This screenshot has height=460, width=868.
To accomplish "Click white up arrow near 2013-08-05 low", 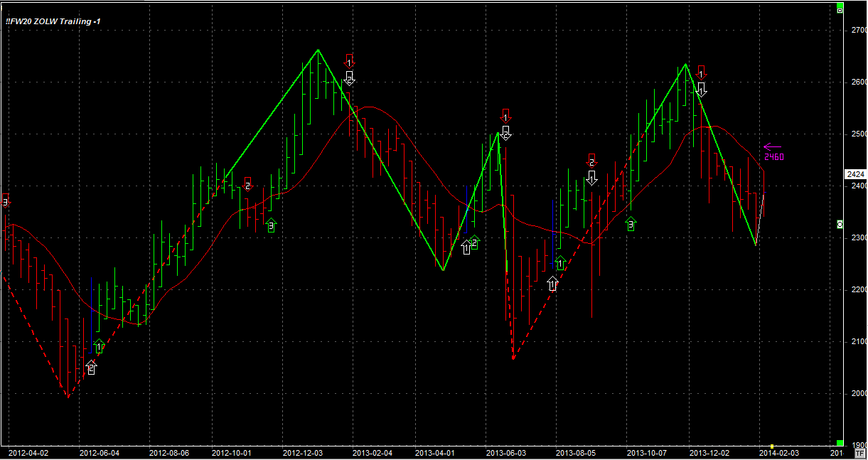I will coord(553,284).
